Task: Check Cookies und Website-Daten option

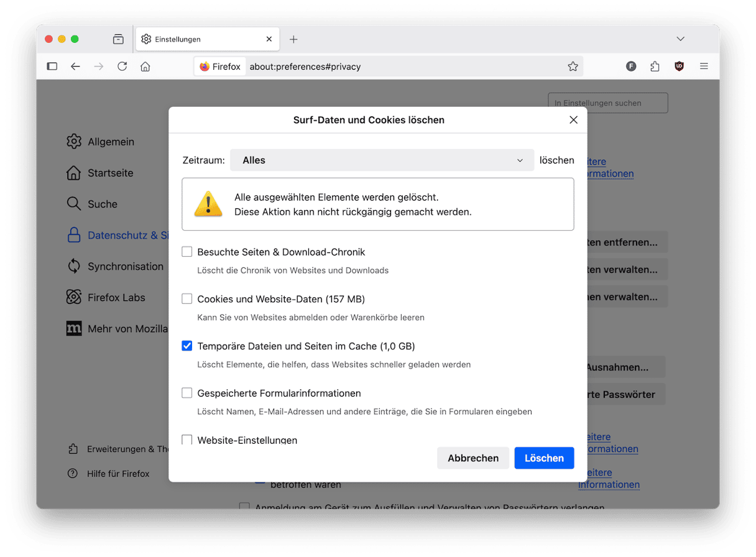Action: pos(187,299)
